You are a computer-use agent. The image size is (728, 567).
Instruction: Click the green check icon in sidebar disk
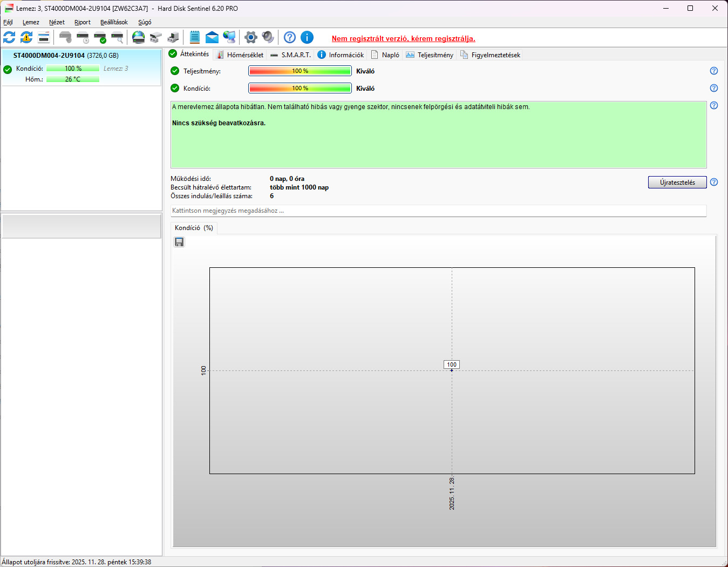coord(8,69)
